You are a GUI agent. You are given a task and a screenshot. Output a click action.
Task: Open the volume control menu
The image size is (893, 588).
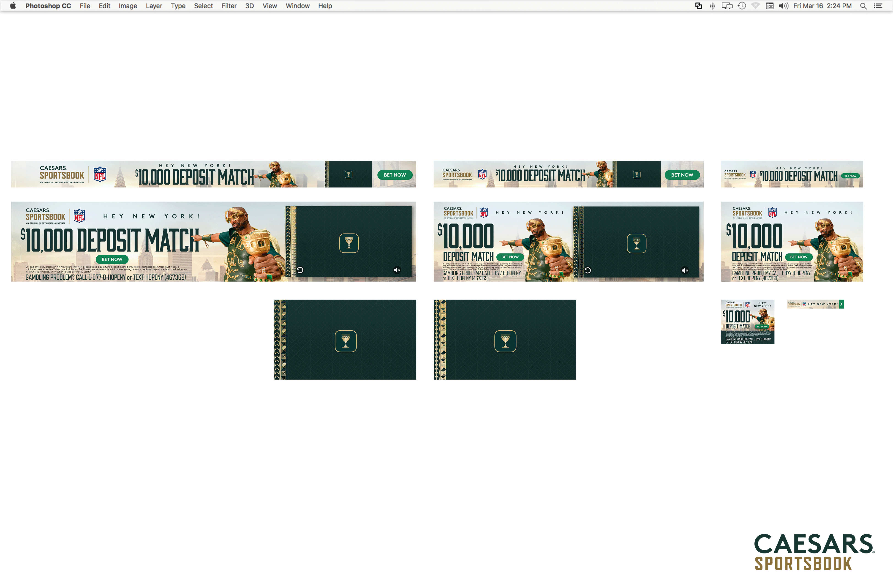[784, 6]
